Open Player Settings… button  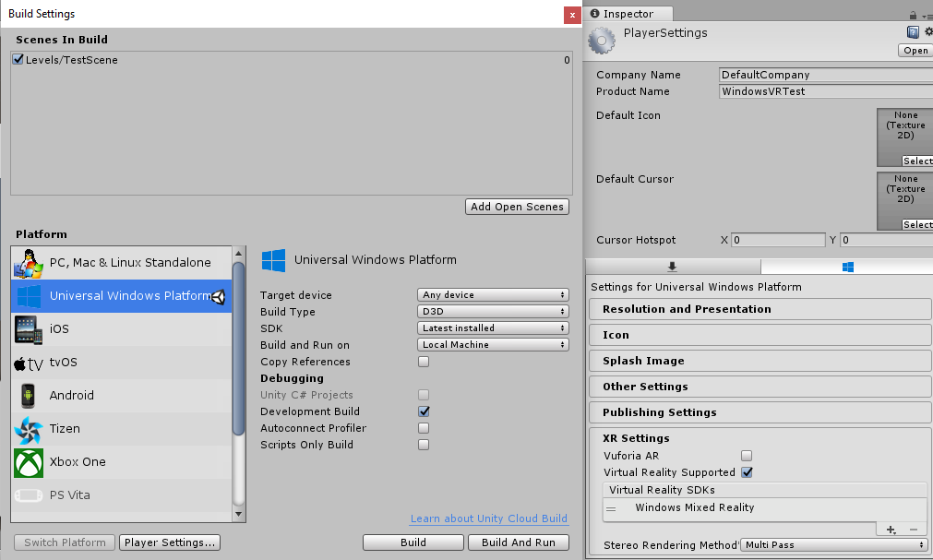tap(170, 542)
